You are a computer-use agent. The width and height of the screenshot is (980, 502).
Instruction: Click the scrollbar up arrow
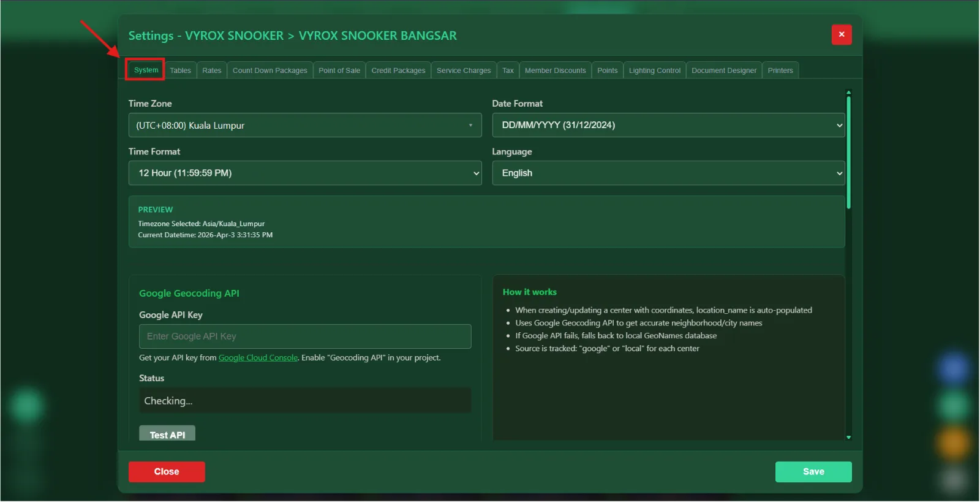848,93
